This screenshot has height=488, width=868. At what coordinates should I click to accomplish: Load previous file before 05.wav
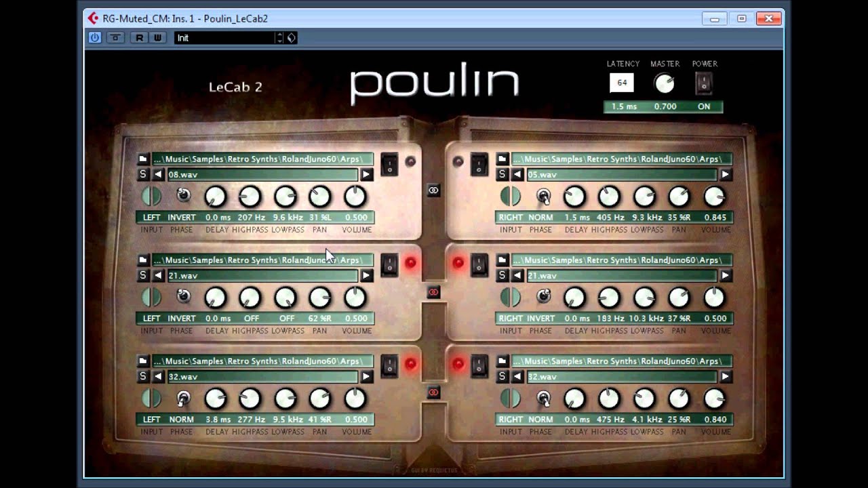pos(517,175)
